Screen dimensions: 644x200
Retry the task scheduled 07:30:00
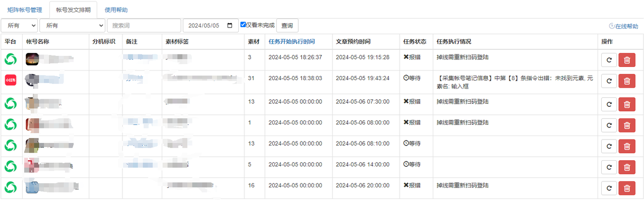(x=609, y=104)
